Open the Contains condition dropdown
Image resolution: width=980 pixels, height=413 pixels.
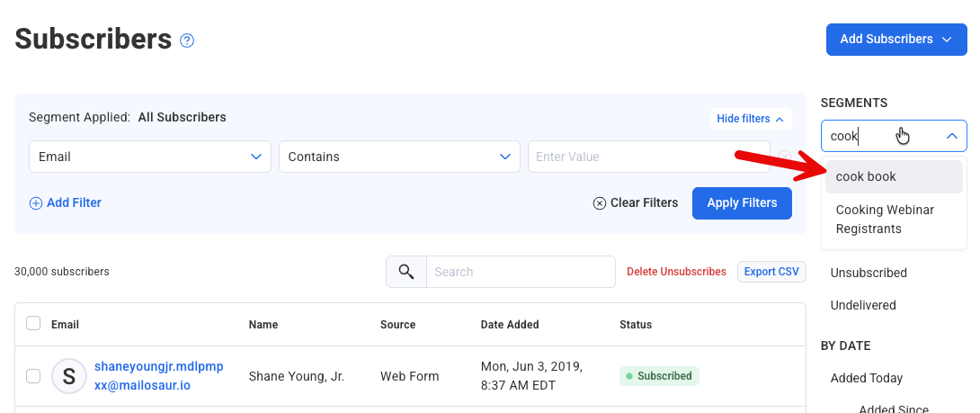399,157
